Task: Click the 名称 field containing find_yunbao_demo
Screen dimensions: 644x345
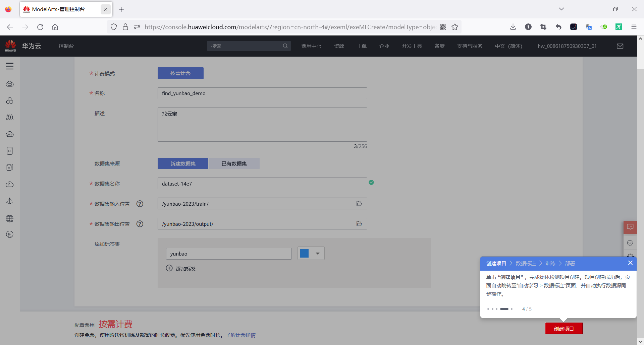Action: (x=262, y=93)
